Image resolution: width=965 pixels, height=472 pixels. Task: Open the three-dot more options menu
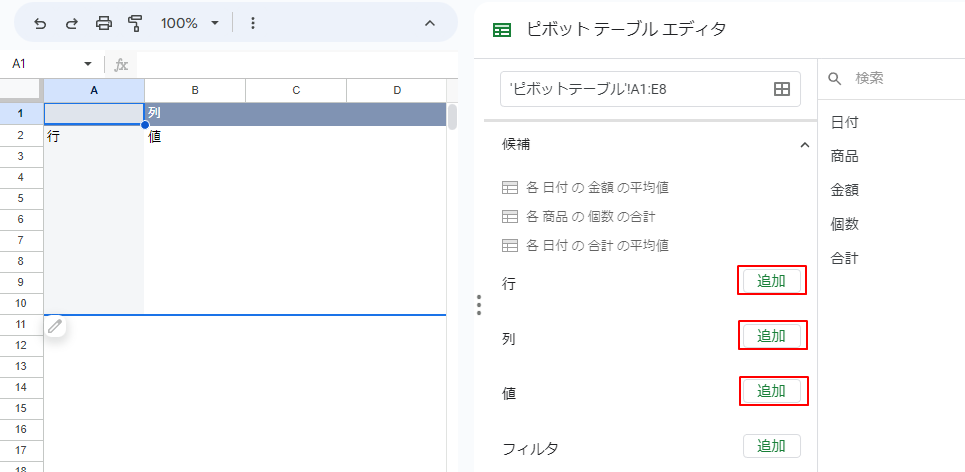point(253,23)
